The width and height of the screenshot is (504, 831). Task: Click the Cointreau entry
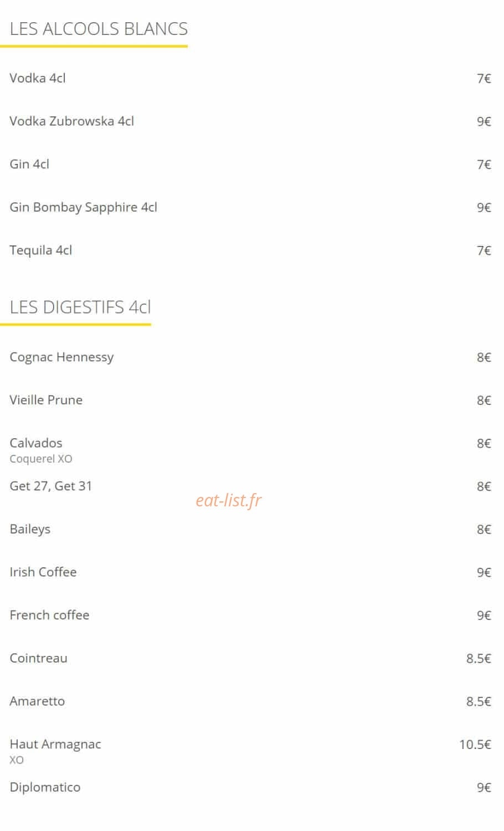pyautogui.click(x=38, y=658)
